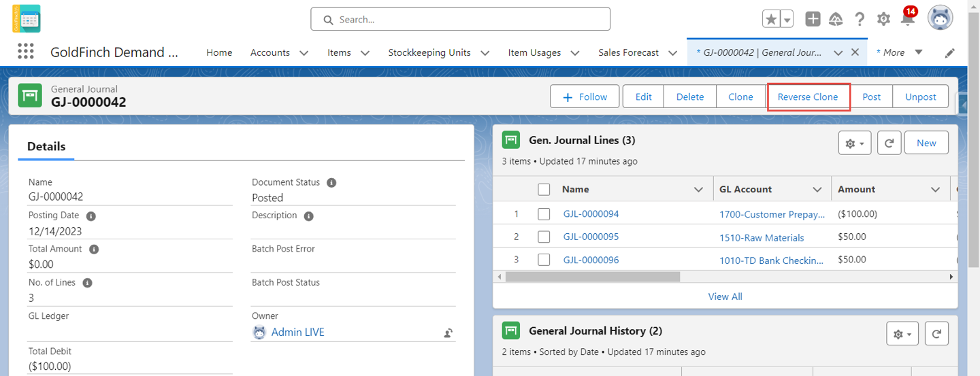This screenshot has height=376, width=980.
Task: Close the GJ-0000042 workspace tab
Action: pos(855,52)
